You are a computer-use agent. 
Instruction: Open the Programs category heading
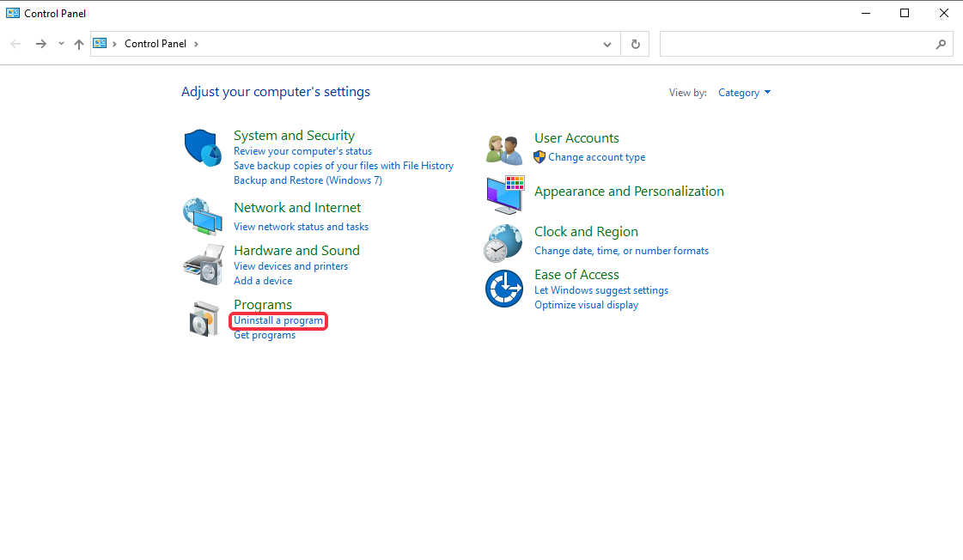point(263,305)
